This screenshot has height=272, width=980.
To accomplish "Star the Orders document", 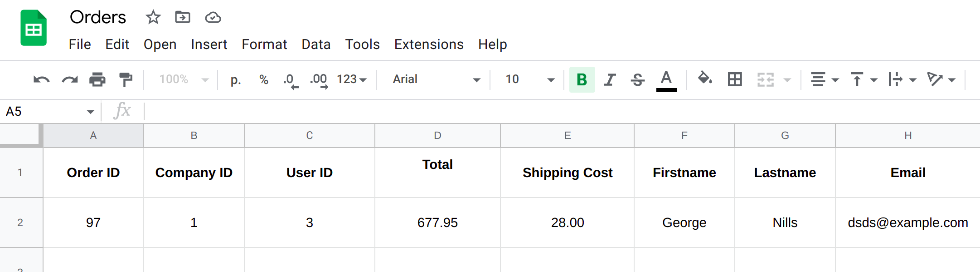I will 153,17.
